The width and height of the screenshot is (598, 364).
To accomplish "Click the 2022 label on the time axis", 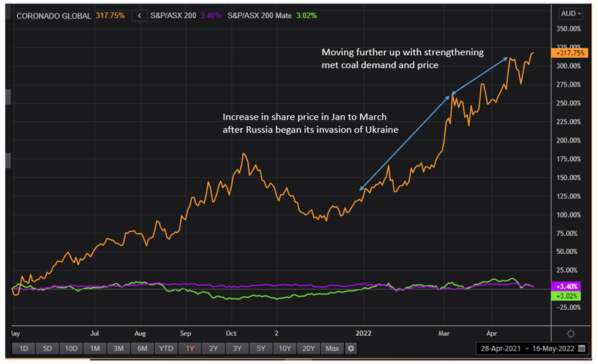I will 364,333.
